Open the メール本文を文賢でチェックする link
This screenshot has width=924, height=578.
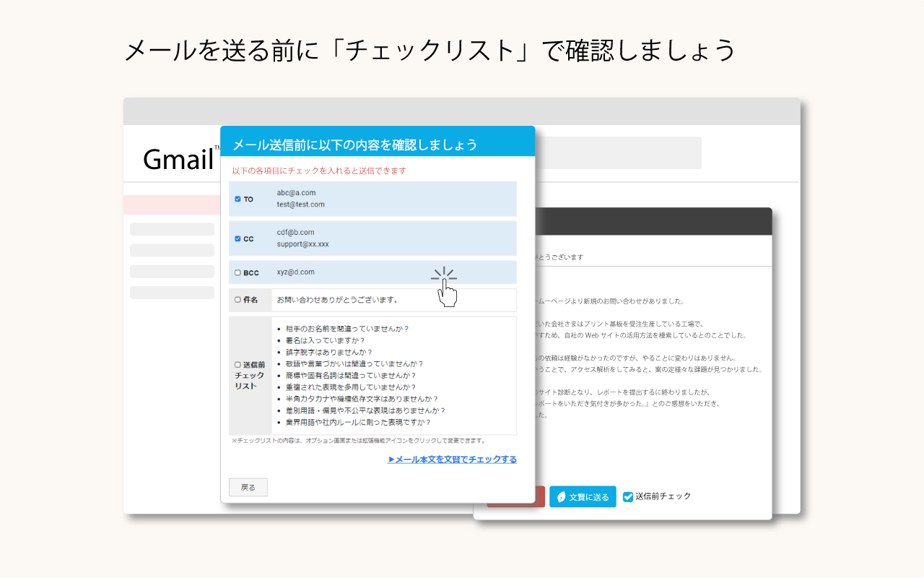(x=451, y=460)
